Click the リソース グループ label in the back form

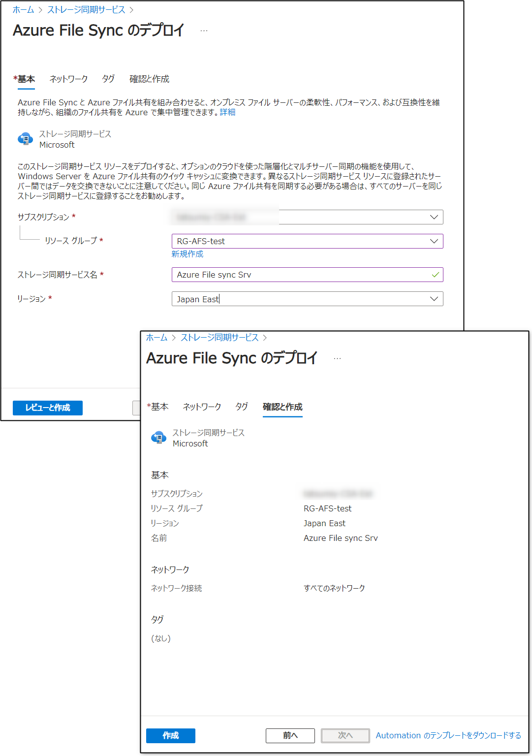[71, 241]
